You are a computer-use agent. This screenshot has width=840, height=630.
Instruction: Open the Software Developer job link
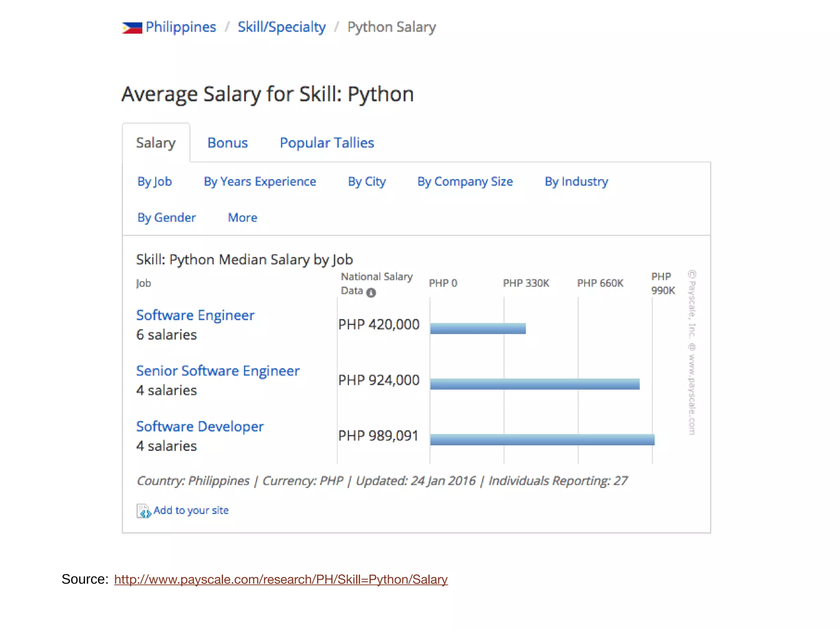click(200, 426)
